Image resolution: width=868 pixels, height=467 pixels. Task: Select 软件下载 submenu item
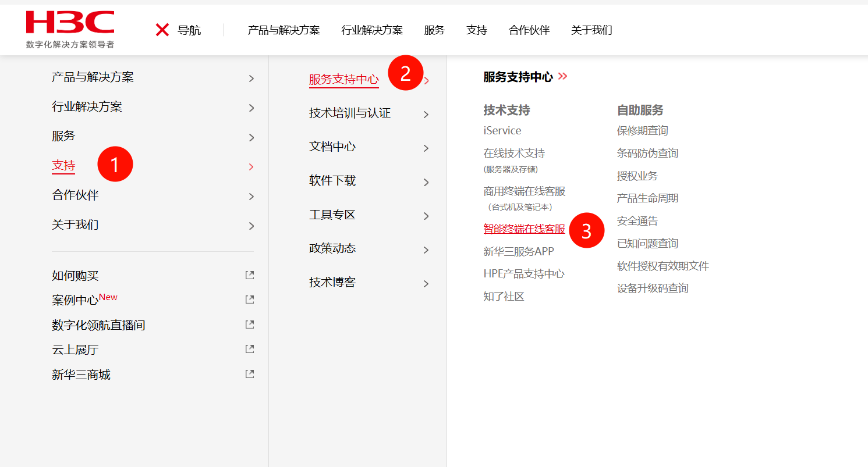[x=332, y=180]
